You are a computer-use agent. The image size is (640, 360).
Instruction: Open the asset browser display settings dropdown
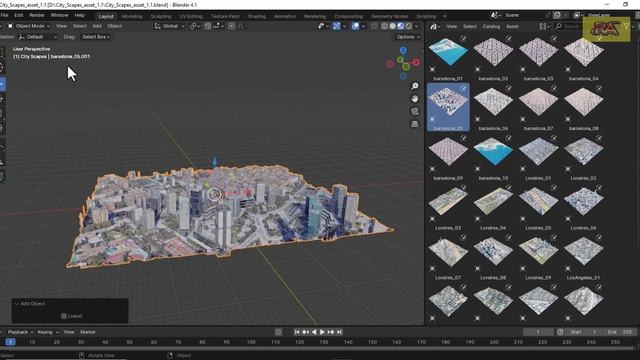(x=544, y=26)
